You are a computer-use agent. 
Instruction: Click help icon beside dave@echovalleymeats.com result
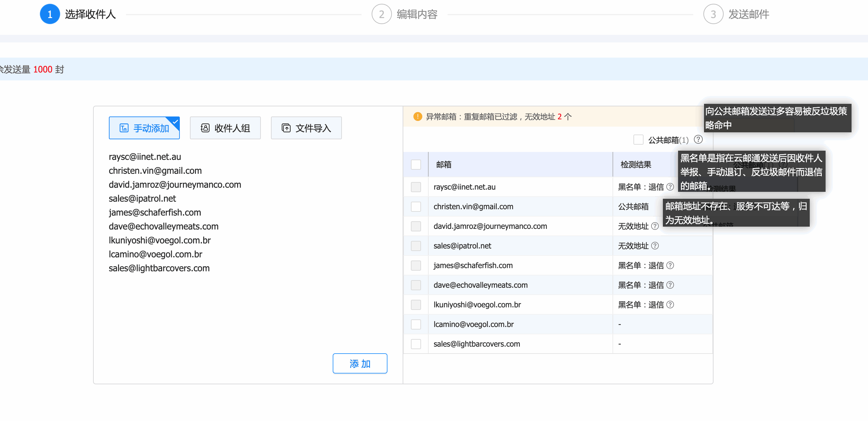(670, 285)
